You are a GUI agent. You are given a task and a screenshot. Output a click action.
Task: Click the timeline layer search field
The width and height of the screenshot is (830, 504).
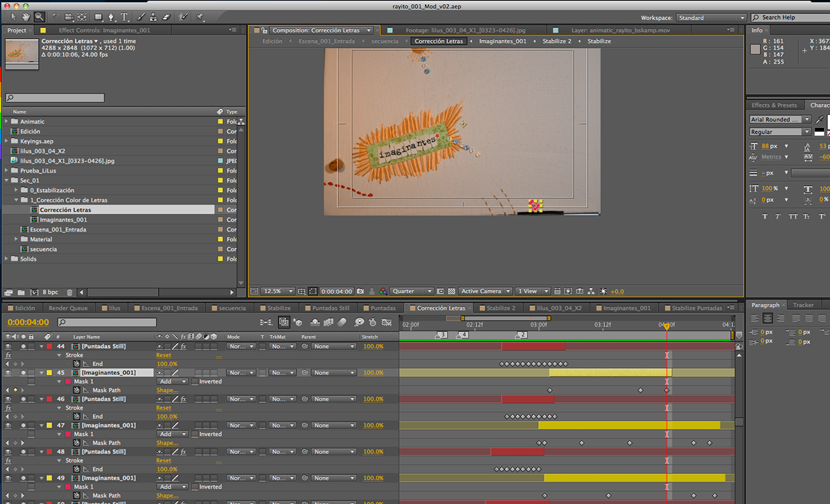pos(107,323)
